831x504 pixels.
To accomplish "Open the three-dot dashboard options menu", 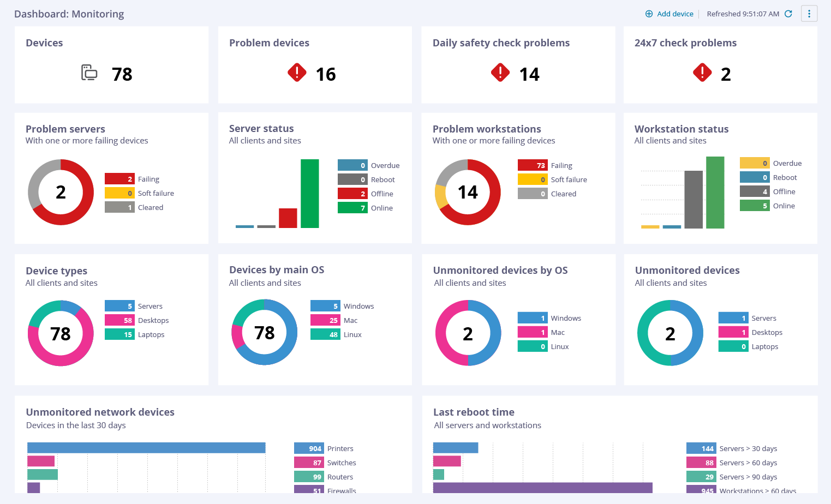I will pyautogui.click(x=809, y=14).
